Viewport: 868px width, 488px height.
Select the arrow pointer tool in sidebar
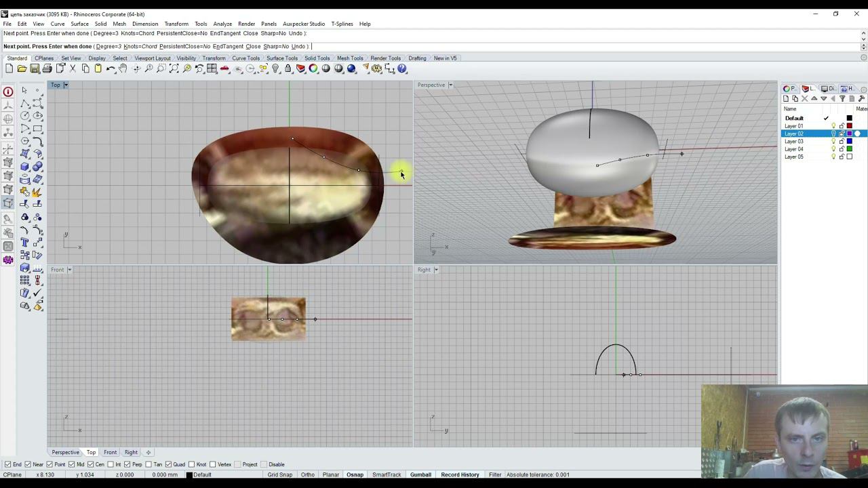pos(24,90)
